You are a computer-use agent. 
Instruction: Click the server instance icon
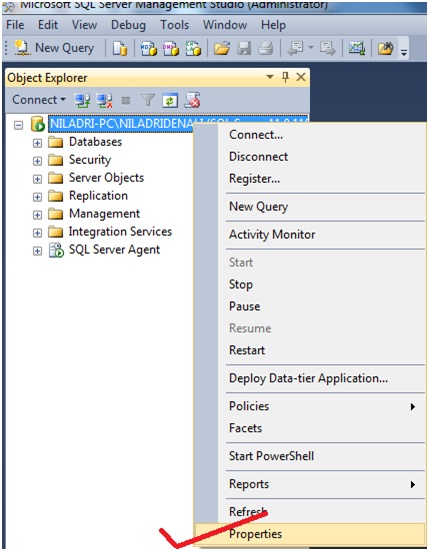click(38, 124)
